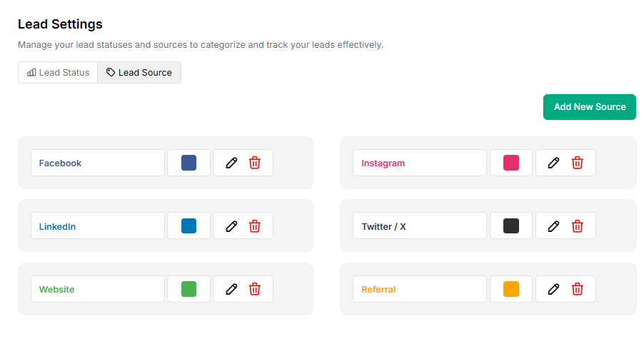Pick the Instagram pink color swatch
Viewport: 644px width, 339px height.
pos(511,163)
